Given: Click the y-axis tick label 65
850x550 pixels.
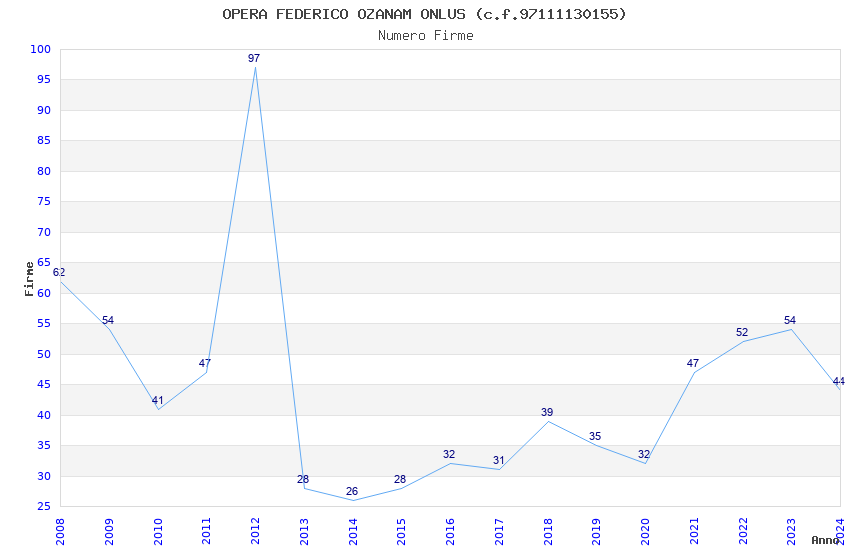Looking at the screenshot, I should [x=43, y=262].
